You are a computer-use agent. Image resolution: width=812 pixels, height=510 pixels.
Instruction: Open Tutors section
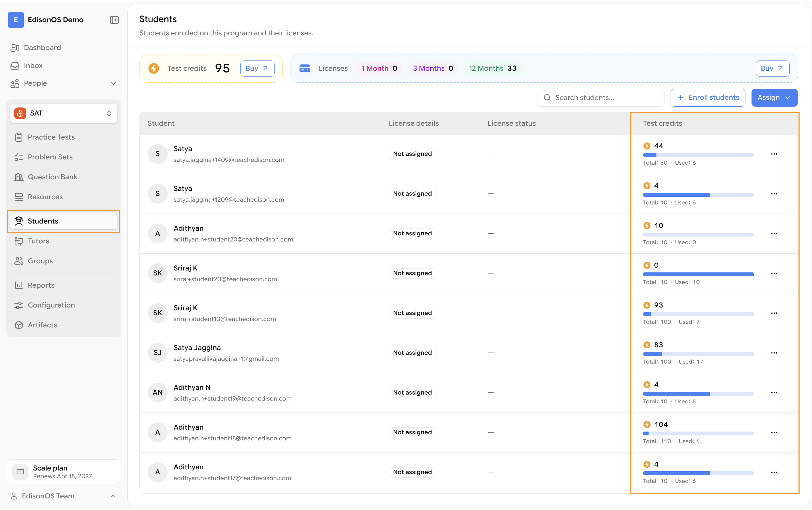click(64, 241)
